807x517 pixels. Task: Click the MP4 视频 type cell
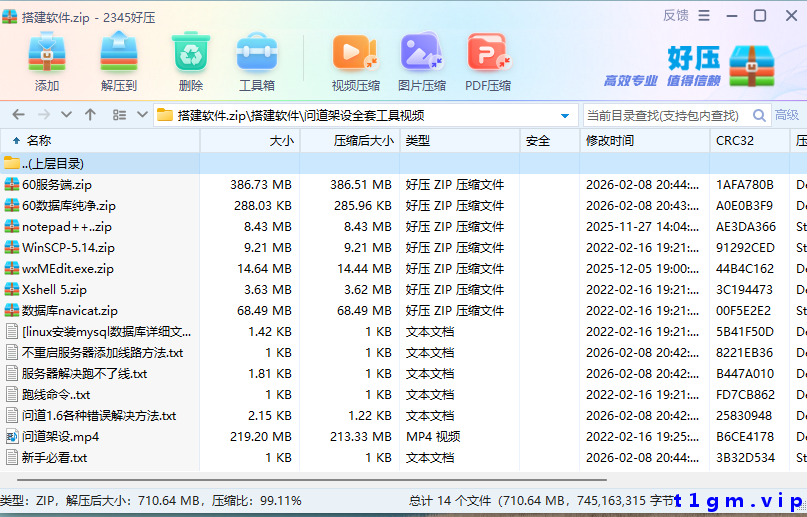tap(433, 437)
